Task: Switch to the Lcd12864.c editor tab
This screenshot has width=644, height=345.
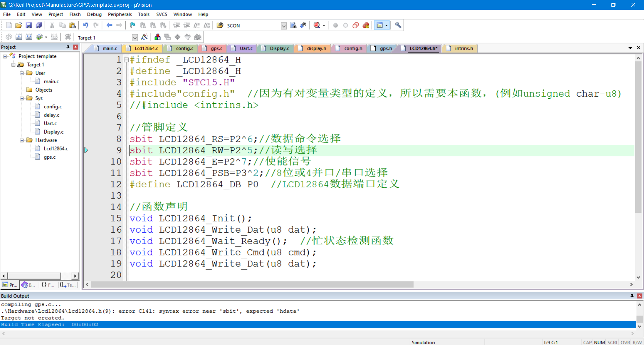Action: (x=143, y=48)
